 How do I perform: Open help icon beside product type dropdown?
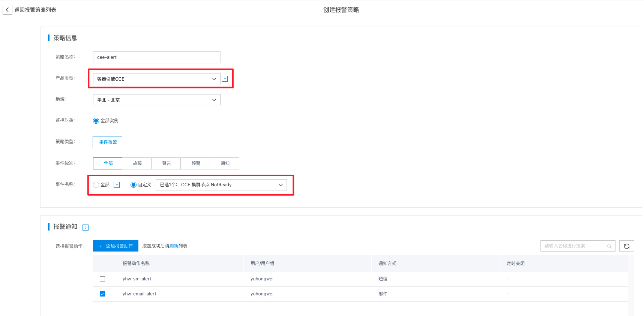(x=225, y=79)
